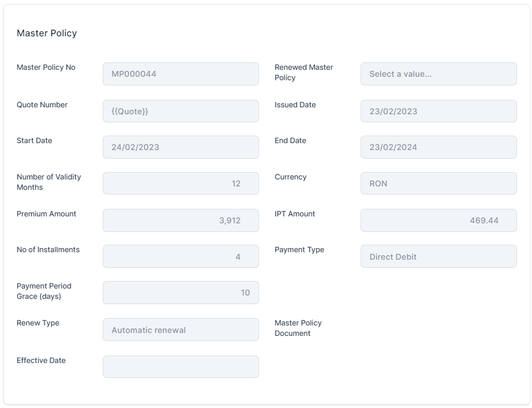
Task: Open the Renew Type dropdown
Action: pos(181,330)
